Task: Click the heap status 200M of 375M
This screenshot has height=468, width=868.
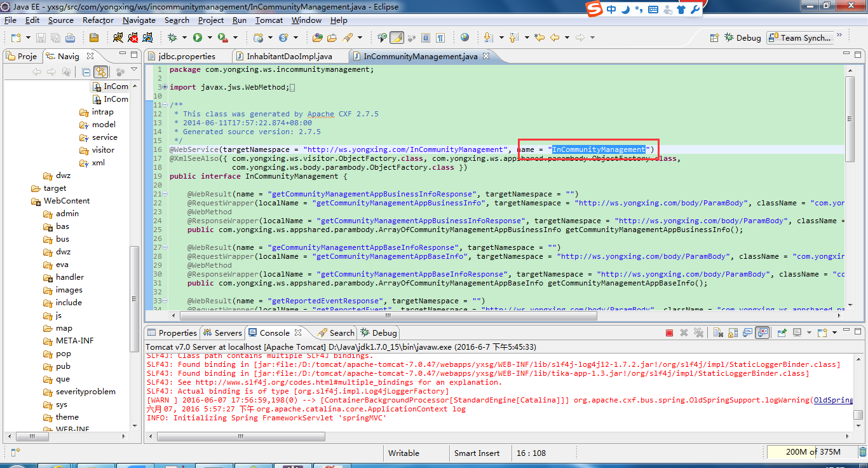Action: coord(811,452)
